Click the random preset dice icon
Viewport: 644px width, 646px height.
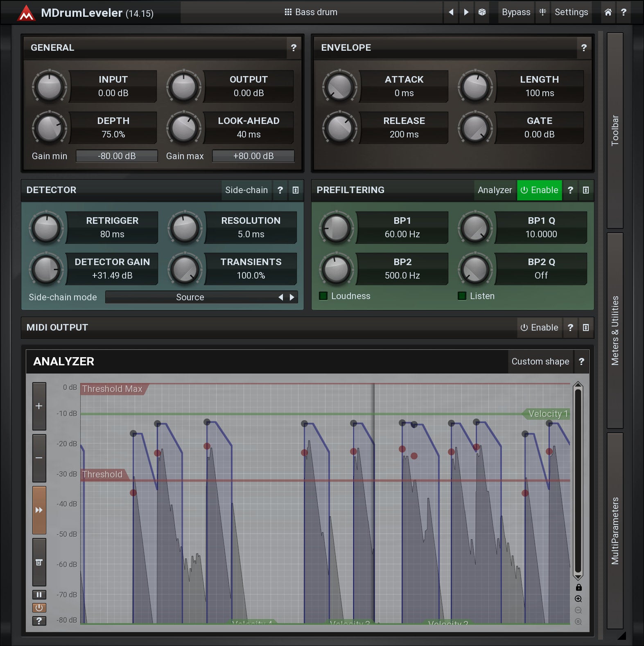point(482,12)
